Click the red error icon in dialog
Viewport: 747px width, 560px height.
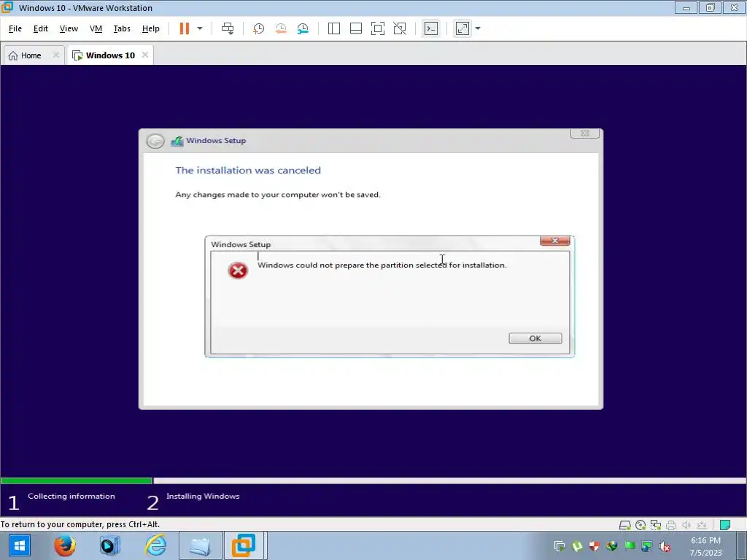(238, 271)
